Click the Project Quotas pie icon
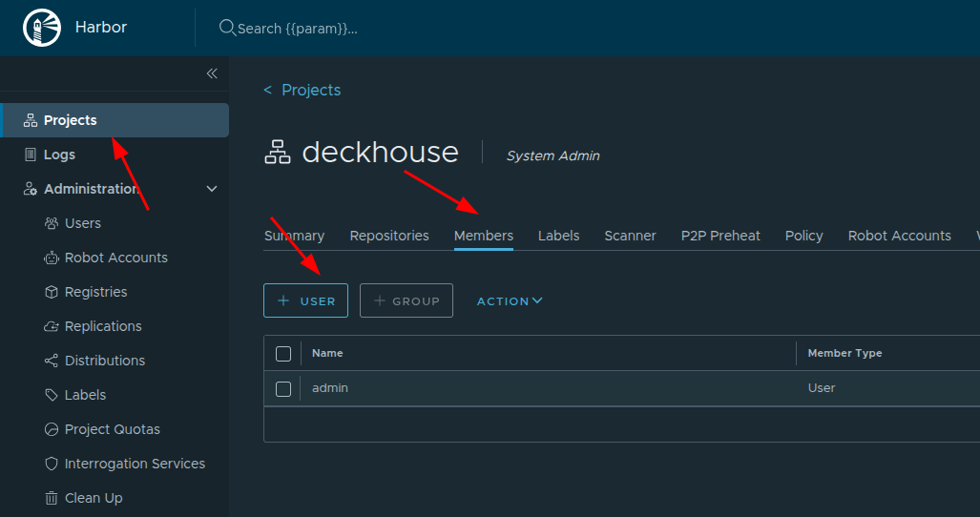The width and height of the screenshot is (980, 517). coord(52,429)
